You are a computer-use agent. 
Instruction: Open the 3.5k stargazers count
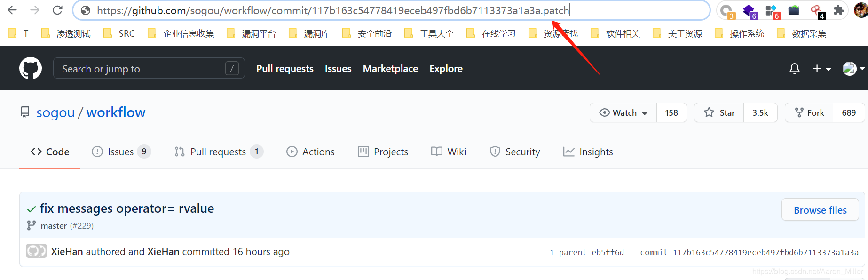click(x=760, y=112)
